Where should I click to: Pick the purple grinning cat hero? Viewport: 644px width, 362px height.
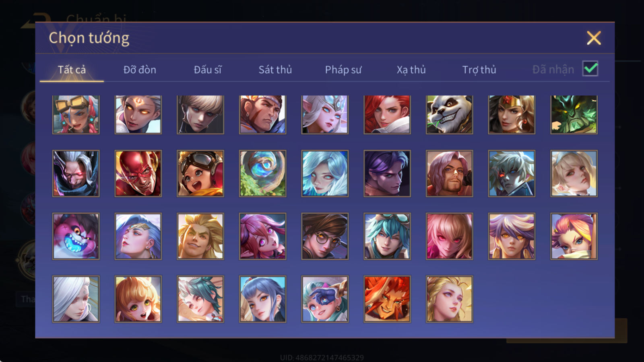point(76,236)
